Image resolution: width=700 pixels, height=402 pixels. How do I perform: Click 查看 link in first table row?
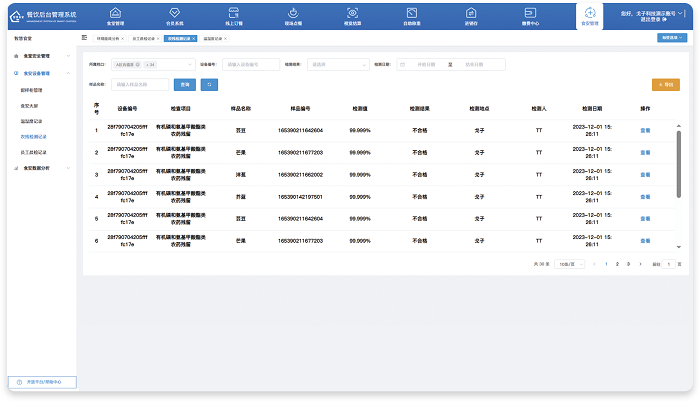point(645,130)
